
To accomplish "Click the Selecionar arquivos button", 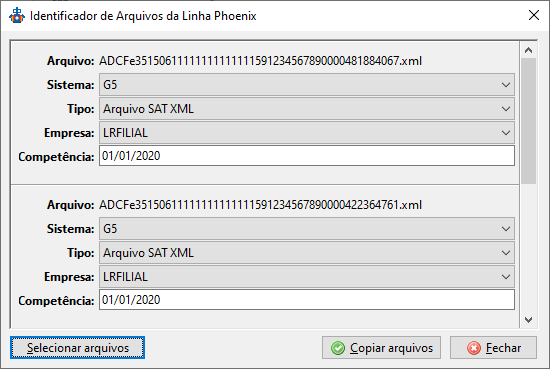I will 78,348.
